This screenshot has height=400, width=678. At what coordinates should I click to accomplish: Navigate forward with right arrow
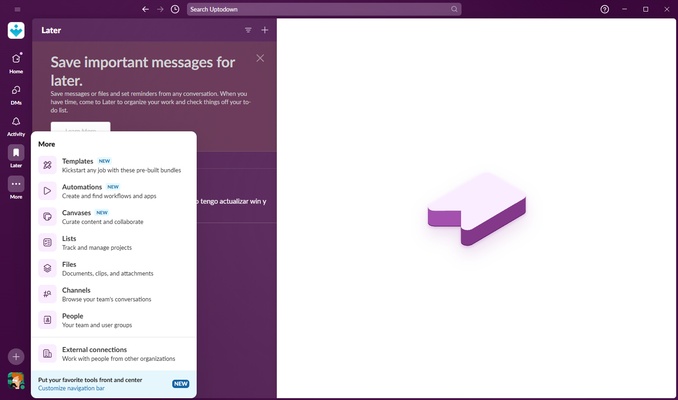[160, 9]
